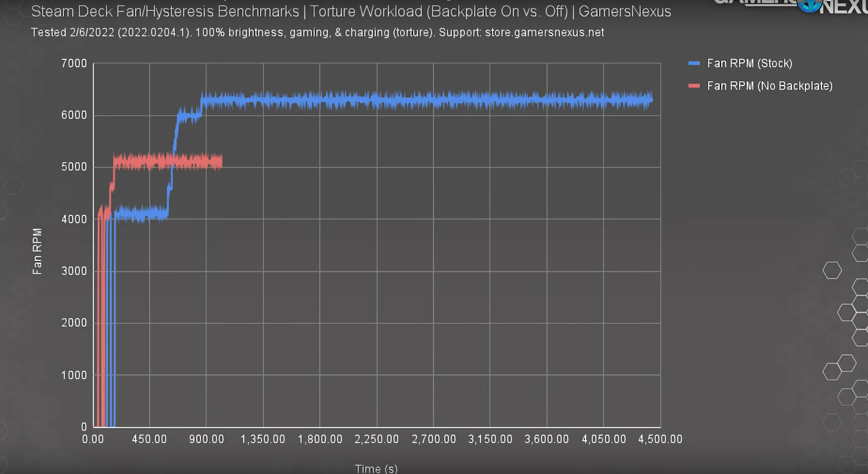Screen dimensions: 868x474
Task: Click the Y-axis value 3000
Action: click(x=74, y=271)
